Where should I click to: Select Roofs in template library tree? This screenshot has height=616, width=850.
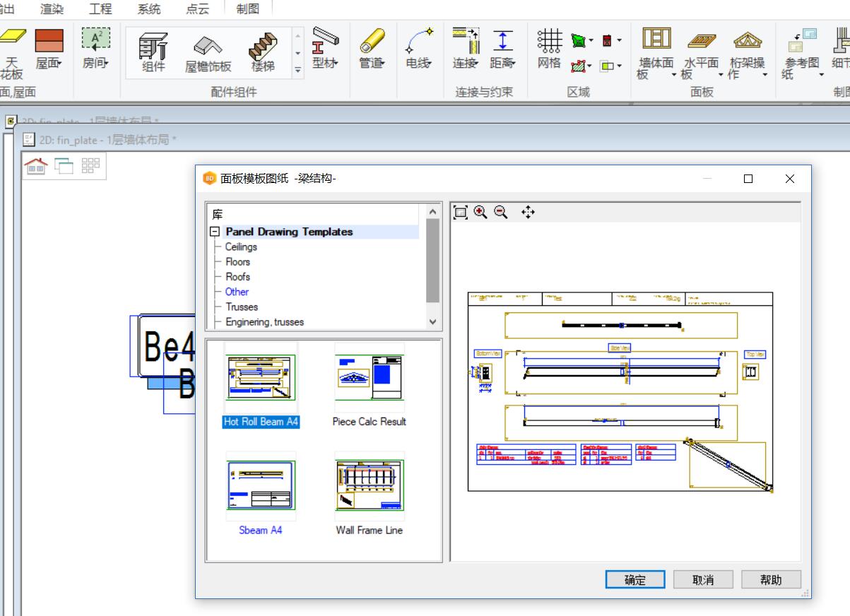(x=237, y=276)
